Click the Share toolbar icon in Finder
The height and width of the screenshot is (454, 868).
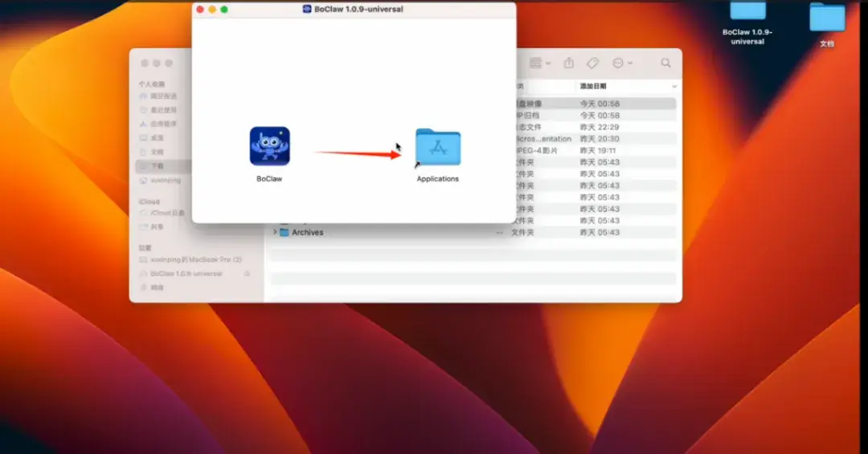pyautogui.click(x=568, y=63)
